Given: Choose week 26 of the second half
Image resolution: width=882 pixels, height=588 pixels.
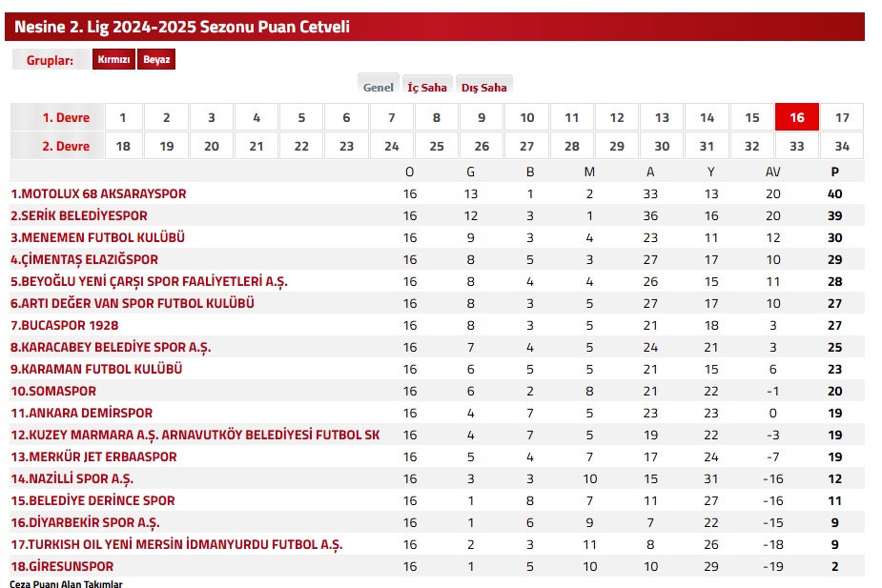Looking at the screenshot, I should (x=482, y=146).
